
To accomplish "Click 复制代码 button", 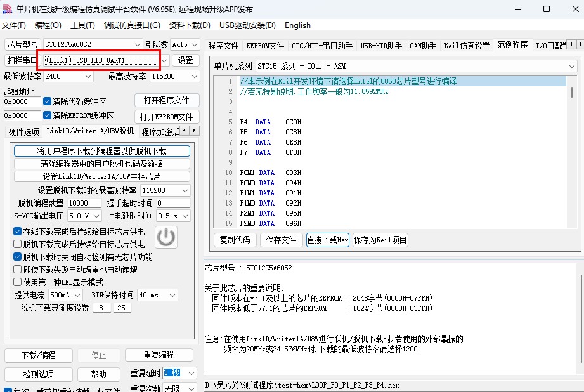I will tap(235, 240).
